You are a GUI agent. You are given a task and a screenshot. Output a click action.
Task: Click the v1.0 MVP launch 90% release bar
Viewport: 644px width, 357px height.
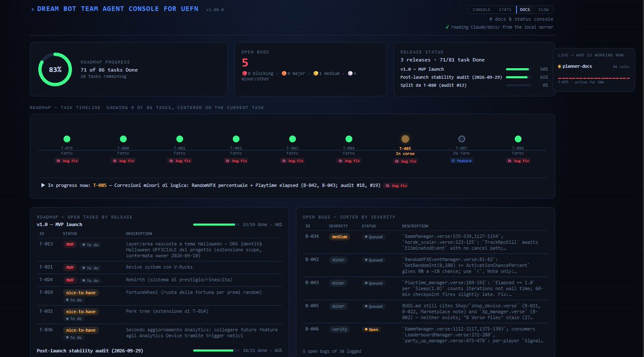point(518,69)
